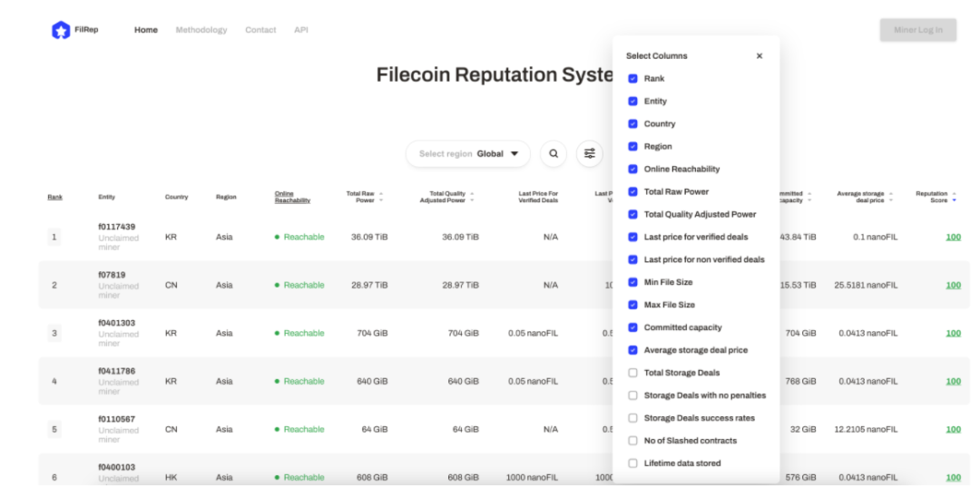Enable Storage Deals success rates column
Viewport: 980px width, 487px height.
[633, 418]
